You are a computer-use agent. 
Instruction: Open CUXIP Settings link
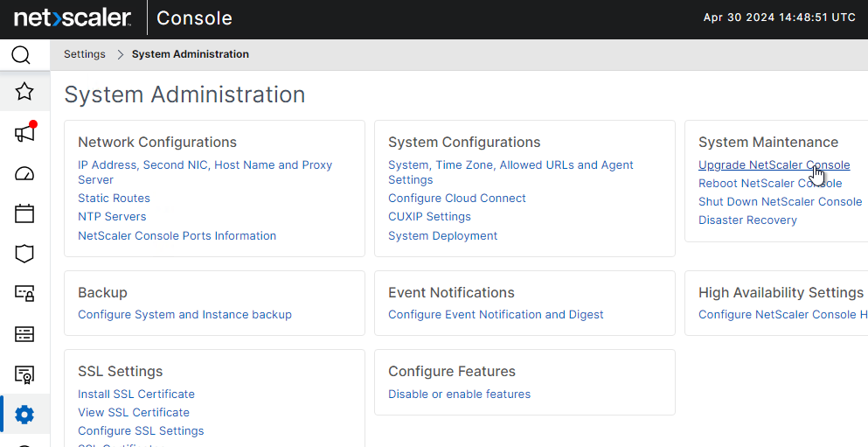pos(429,217)
